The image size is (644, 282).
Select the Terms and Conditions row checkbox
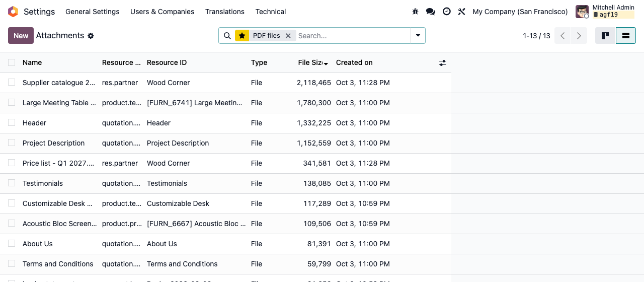pyautogui.click(x=12, y=263)
